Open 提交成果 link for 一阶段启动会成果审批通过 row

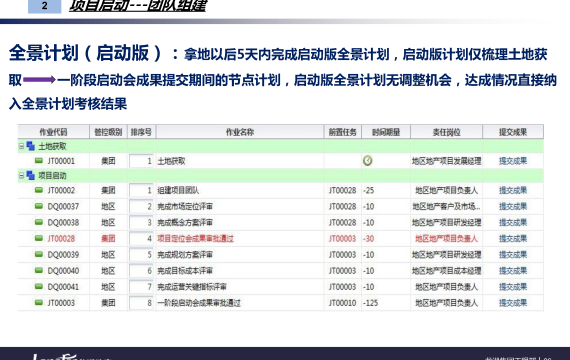[513, 303]
